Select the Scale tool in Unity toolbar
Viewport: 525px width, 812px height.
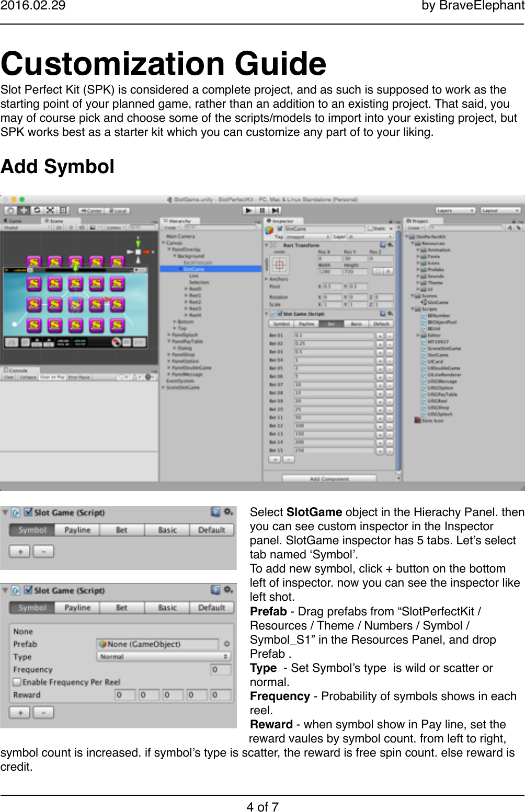pyautogui.click(x=50, y=210)
